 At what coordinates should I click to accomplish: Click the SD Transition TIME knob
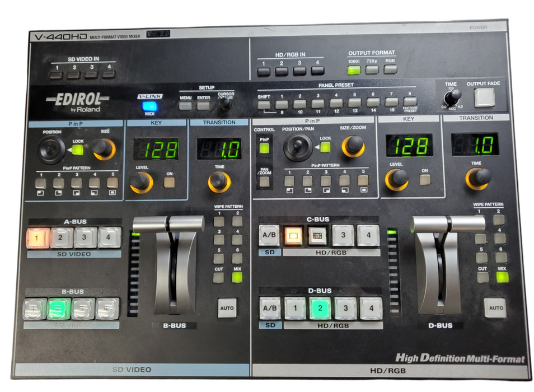(x=219, y=181)
